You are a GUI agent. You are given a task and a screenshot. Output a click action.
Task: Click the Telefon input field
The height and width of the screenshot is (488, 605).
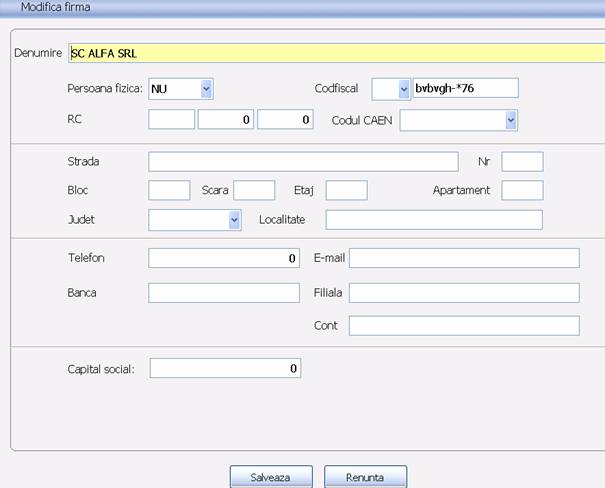coord(224,258)
